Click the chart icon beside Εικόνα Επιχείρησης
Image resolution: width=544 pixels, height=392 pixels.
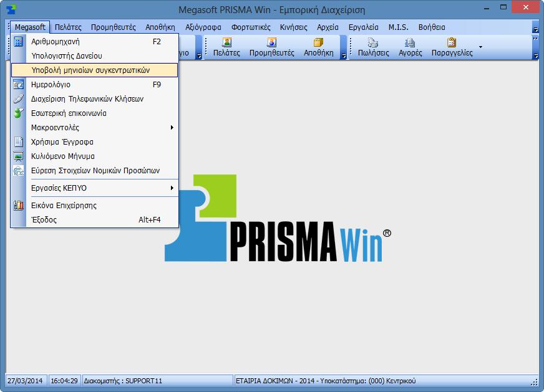[18, 205]
